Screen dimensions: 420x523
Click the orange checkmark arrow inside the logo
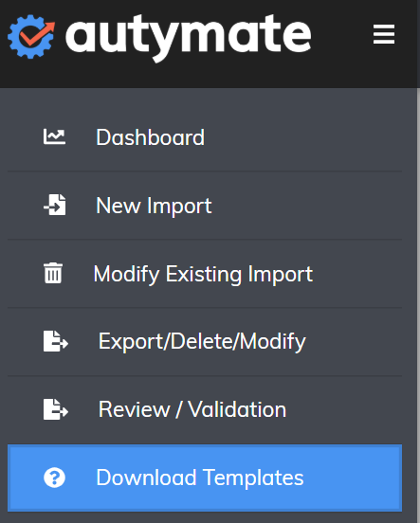coord(37,34)
